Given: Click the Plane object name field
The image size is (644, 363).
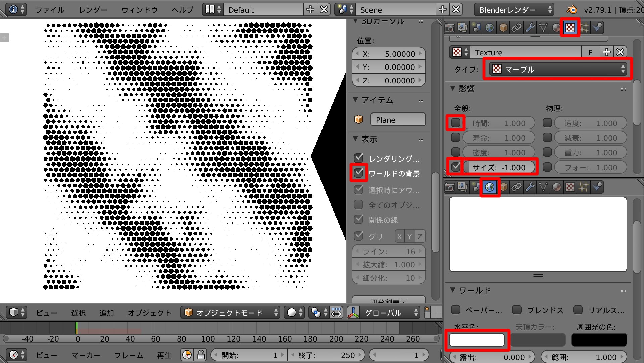Looking at the screenshot, I should (x=398, y=120).
